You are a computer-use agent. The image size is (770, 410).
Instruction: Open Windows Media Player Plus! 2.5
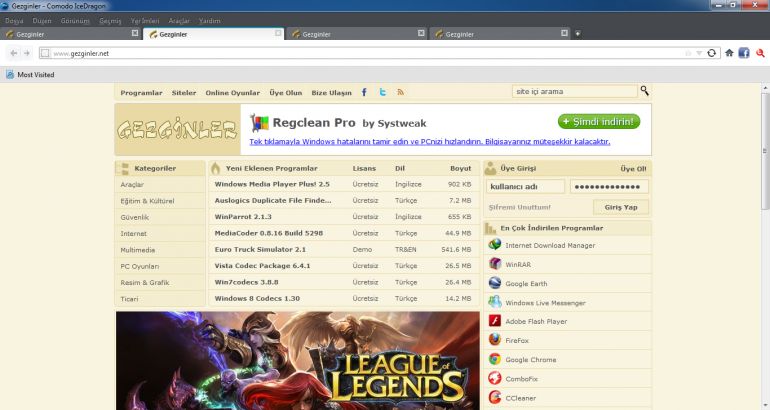[272, 184]
